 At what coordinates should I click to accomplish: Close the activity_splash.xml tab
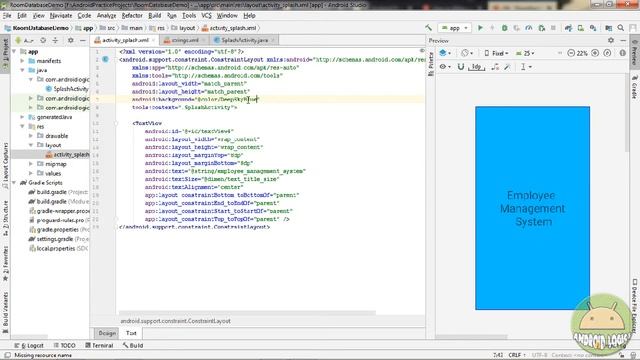[153, 40]
